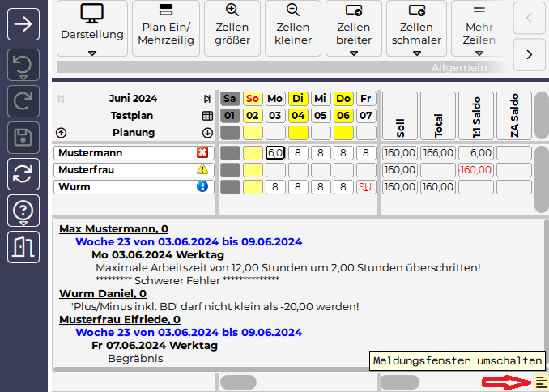Click the refresh icon in sidebar

[23, 173]
